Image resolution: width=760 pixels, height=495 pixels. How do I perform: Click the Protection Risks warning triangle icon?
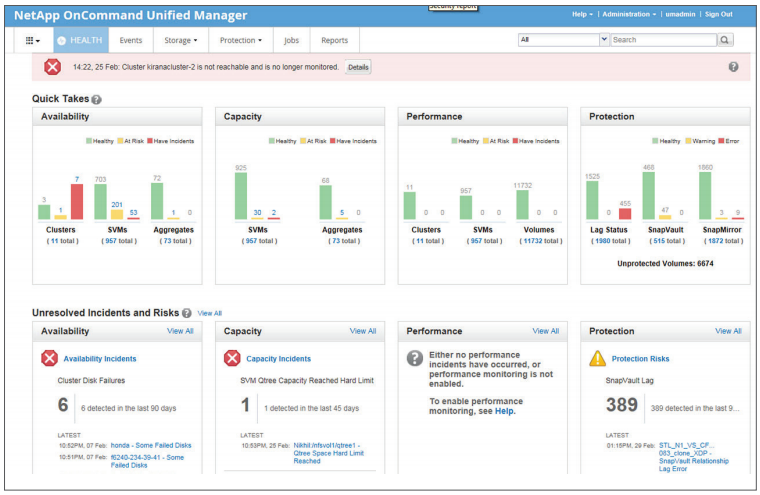598,359
